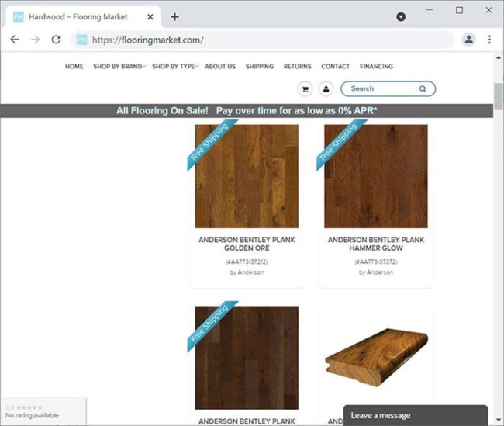Click into the Search field
The image size is (504, 426).
pyautogui.click(x=388, y=88)
